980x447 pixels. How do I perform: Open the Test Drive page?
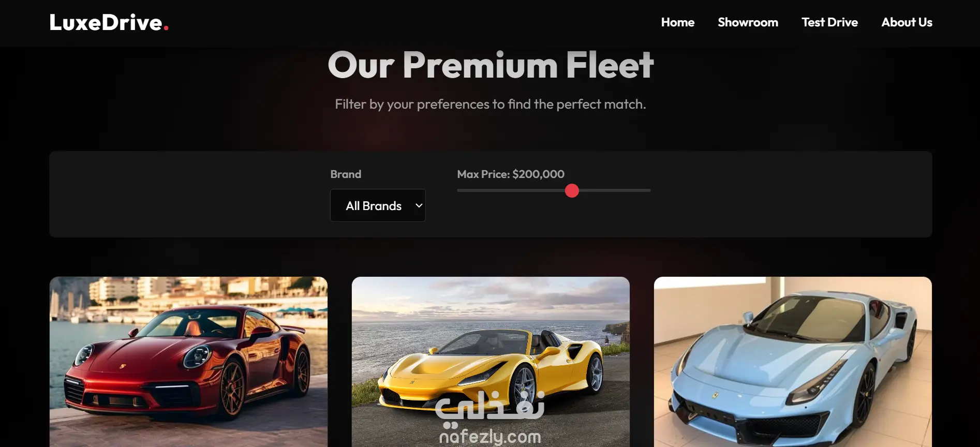coord(829,22)
